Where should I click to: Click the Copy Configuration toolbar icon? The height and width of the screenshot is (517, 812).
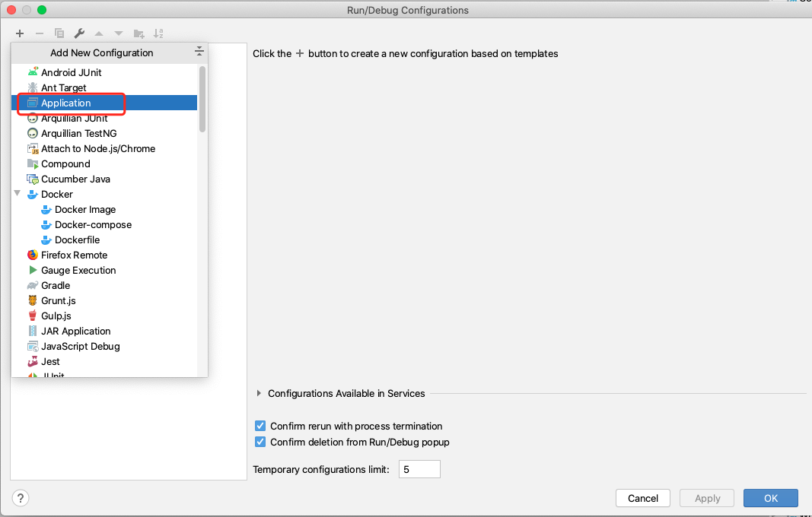point(59,33)
